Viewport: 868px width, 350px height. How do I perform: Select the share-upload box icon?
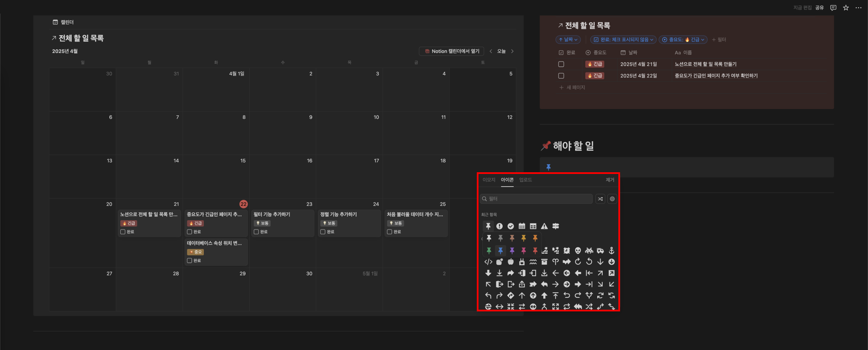pyautogui.click(x=522, y=284)
